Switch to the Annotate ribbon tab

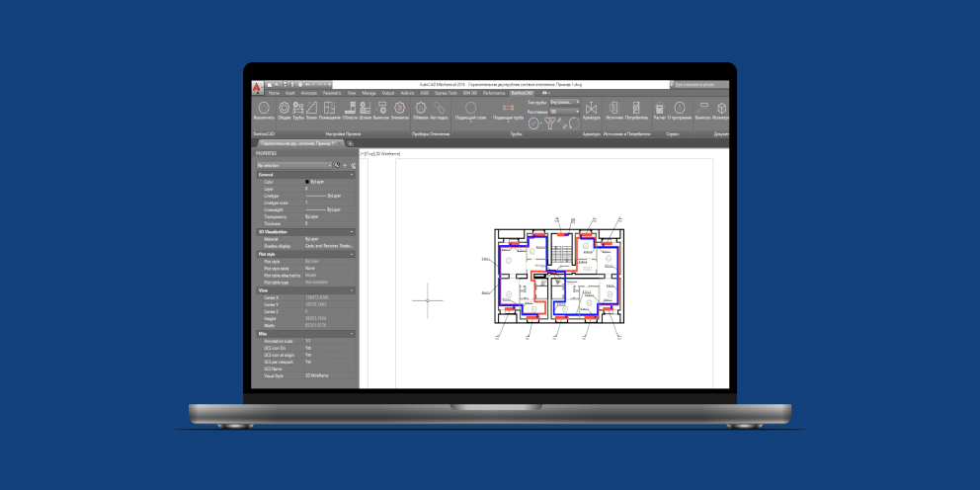click(x=309, y=93)
